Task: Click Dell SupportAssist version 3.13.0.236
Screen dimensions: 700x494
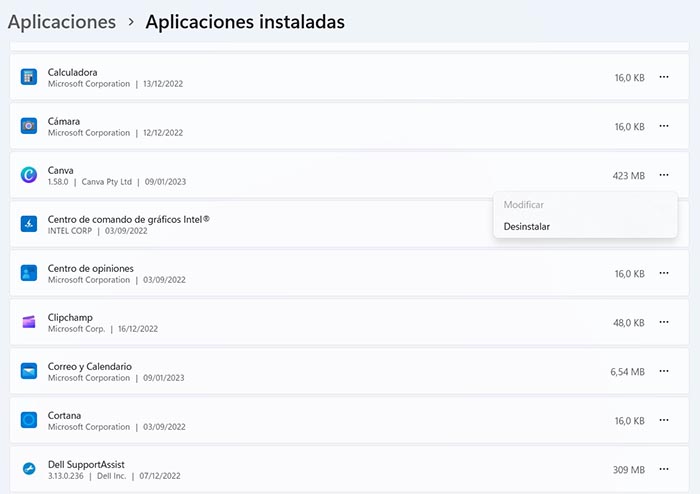Action: [66, 476]
